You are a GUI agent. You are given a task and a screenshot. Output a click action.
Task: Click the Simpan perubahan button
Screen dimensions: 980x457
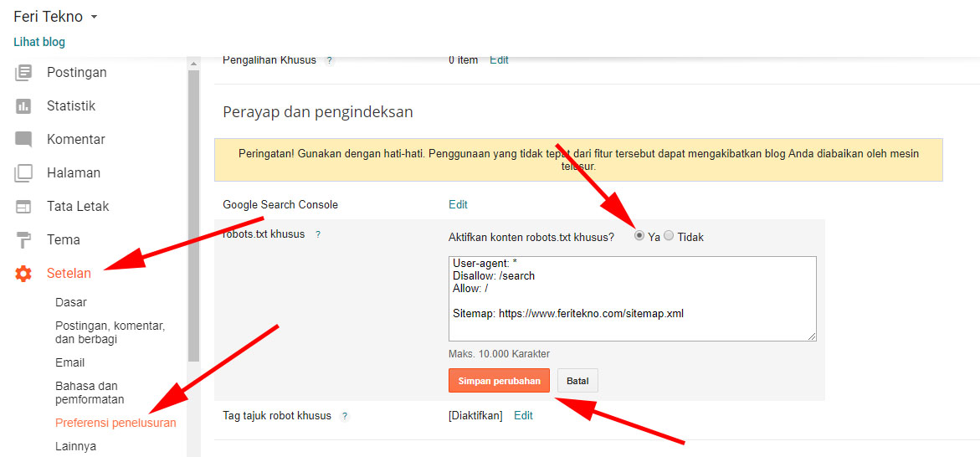tap(499, 380)
